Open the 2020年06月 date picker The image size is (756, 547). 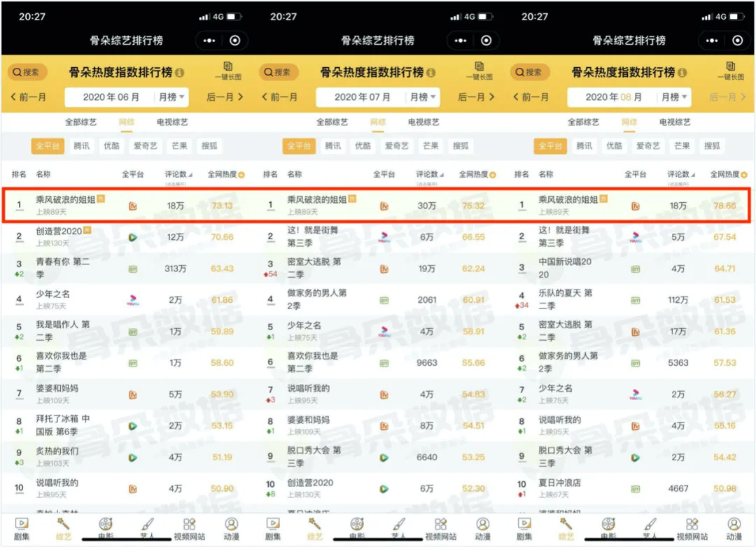(x=111, y=97)
